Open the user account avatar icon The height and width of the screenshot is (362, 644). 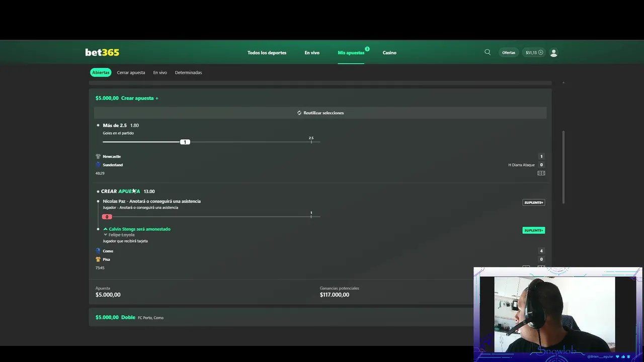pos(554,52)
